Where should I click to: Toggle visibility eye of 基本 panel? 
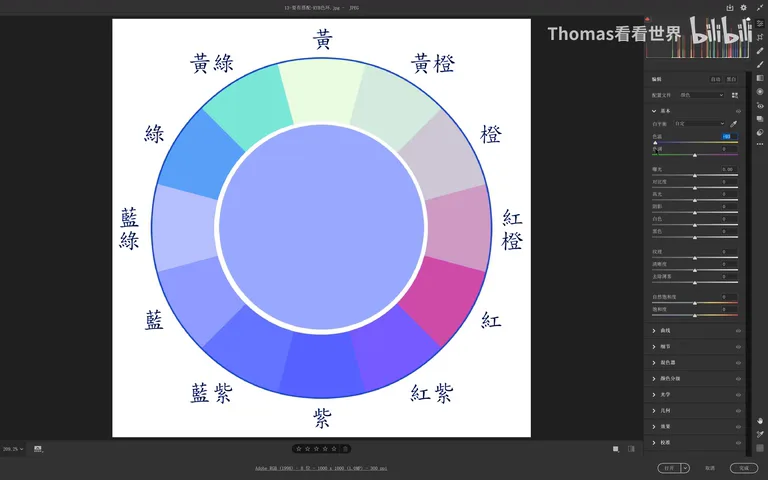click(x=738, y=111)
